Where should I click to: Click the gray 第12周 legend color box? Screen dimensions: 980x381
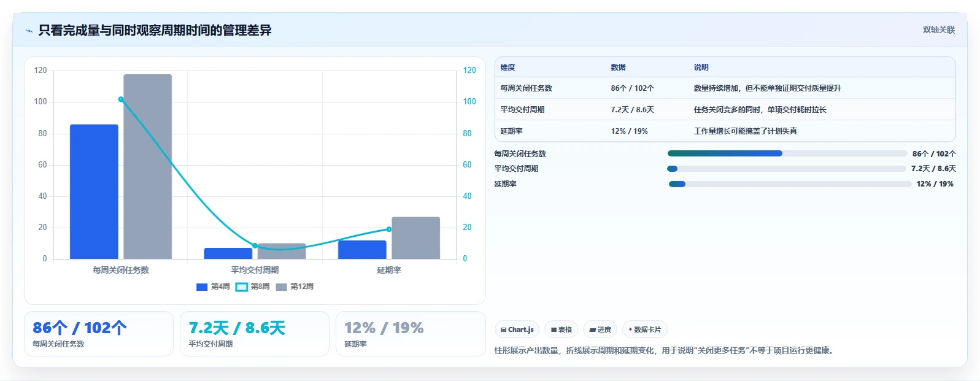pyautogui.click(x=282, y=287)
